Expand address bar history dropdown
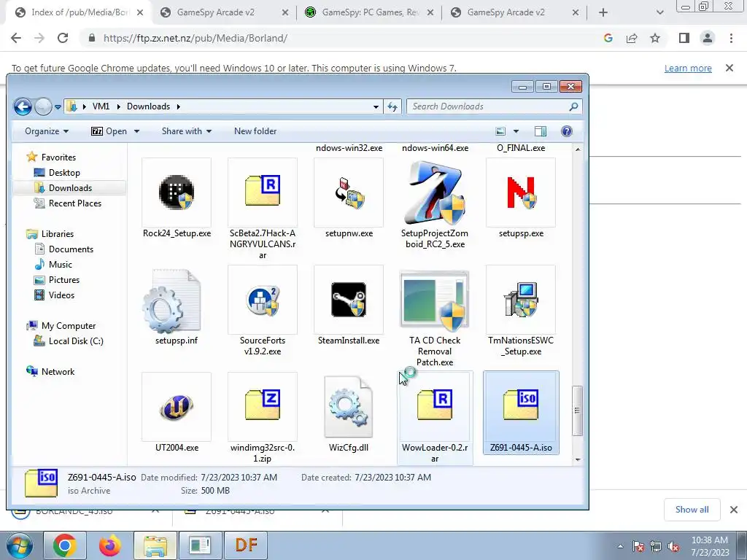Screen dimensions: 747x560 pos(376,106)
